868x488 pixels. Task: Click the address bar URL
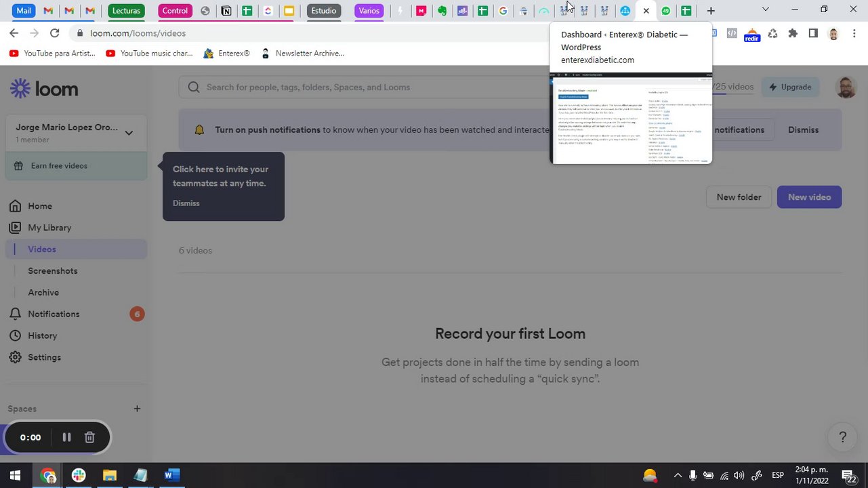point(138,33)
